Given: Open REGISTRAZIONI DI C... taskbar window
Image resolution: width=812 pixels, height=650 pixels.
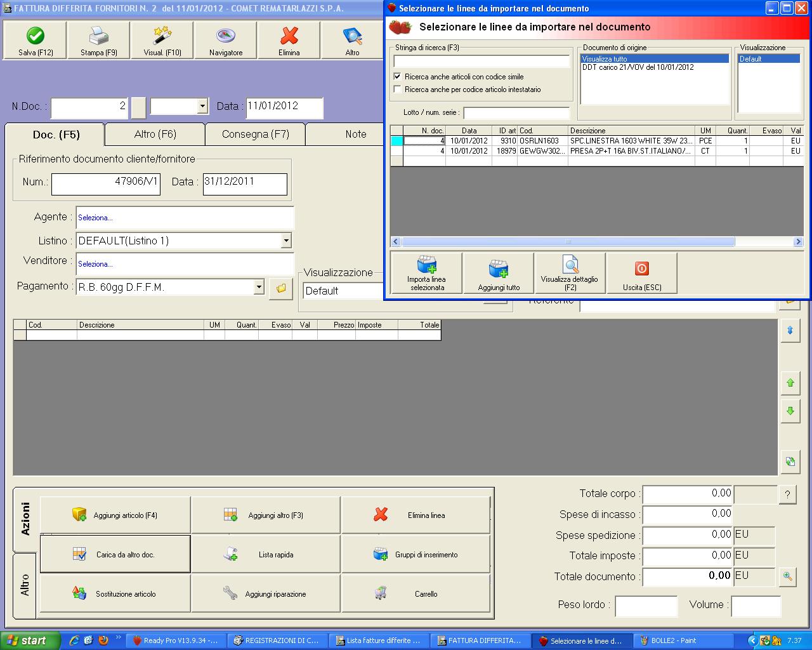Looking at the screenshot, I should coord(277,640).
